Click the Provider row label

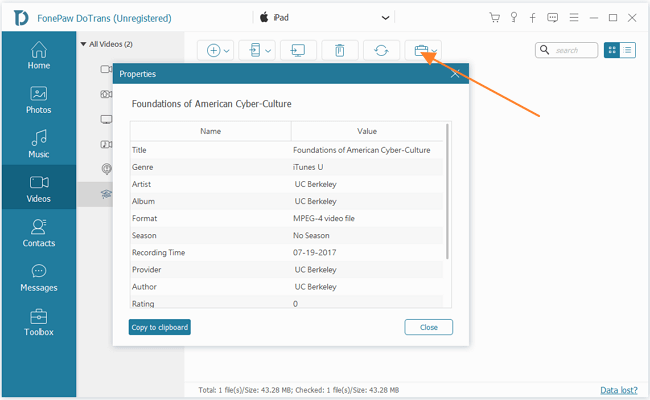(x=146, y=269)
